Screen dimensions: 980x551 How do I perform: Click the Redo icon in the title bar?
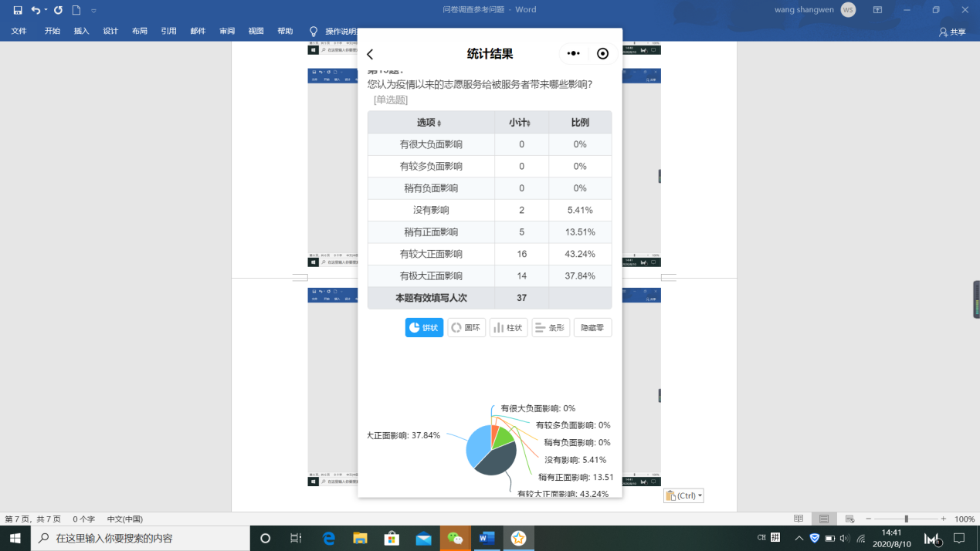coord(58,10)
